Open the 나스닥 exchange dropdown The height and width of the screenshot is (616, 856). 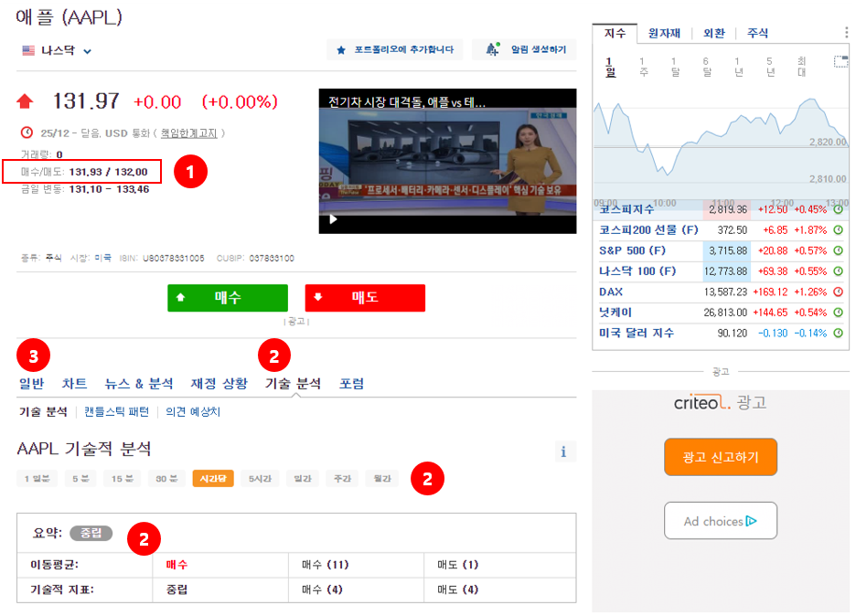56,51
